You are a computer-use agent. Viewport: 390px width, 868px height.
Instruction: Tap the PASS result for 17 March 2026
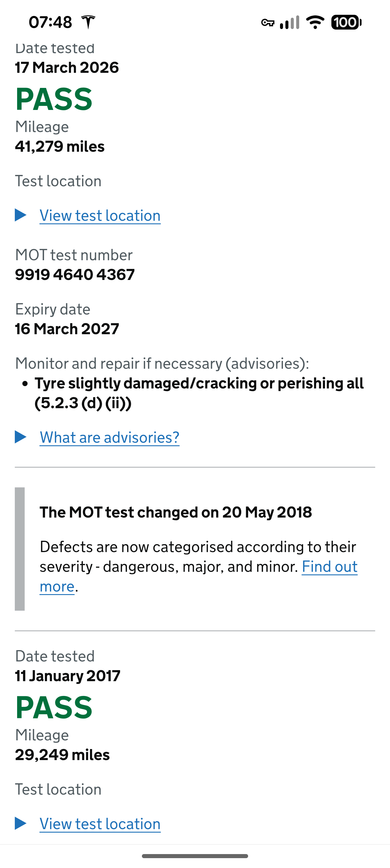[54, 99]
